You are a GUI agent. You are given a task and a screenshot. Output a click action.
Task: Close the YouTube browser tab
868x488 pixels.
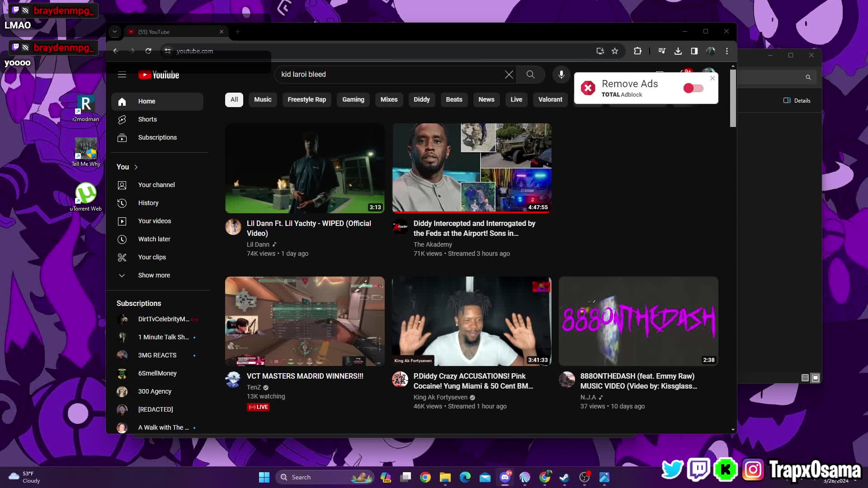[x=222, y=32]
